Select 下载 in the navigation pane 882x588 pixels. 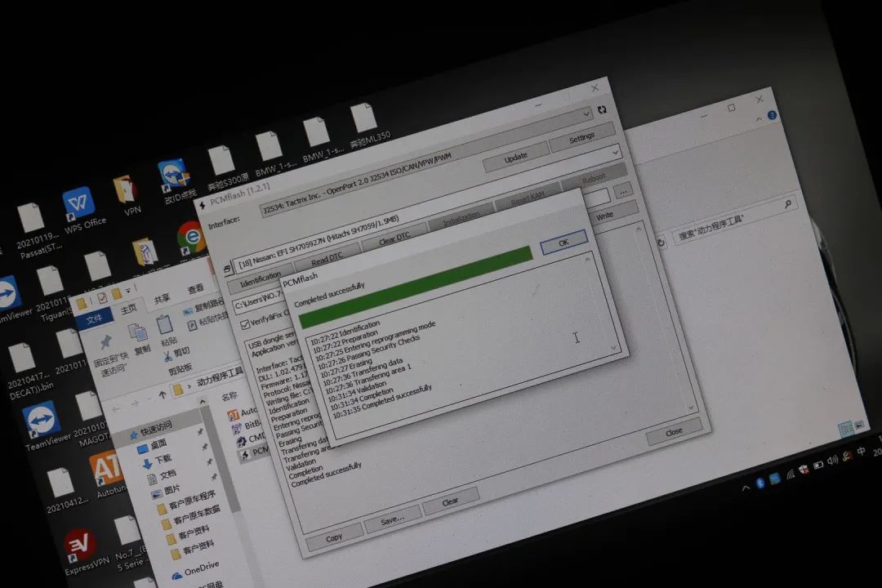156,461
